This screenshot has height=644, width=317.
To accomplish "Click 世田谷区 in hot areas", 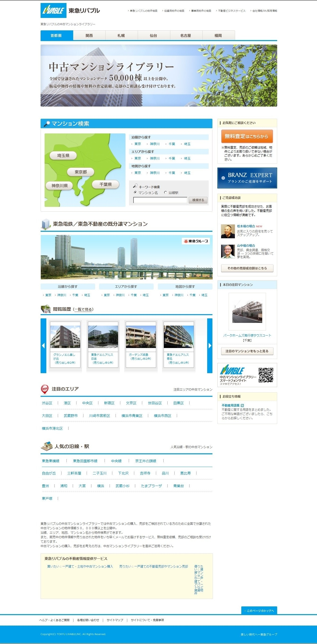I will (155, 403).
